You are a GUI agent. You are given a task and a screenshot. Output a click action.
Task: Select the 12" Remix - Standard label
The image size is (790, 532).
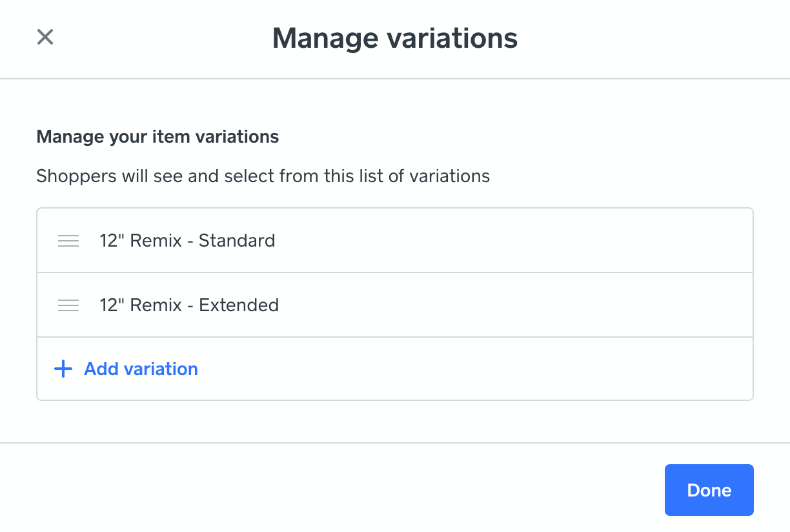(187, 241)
